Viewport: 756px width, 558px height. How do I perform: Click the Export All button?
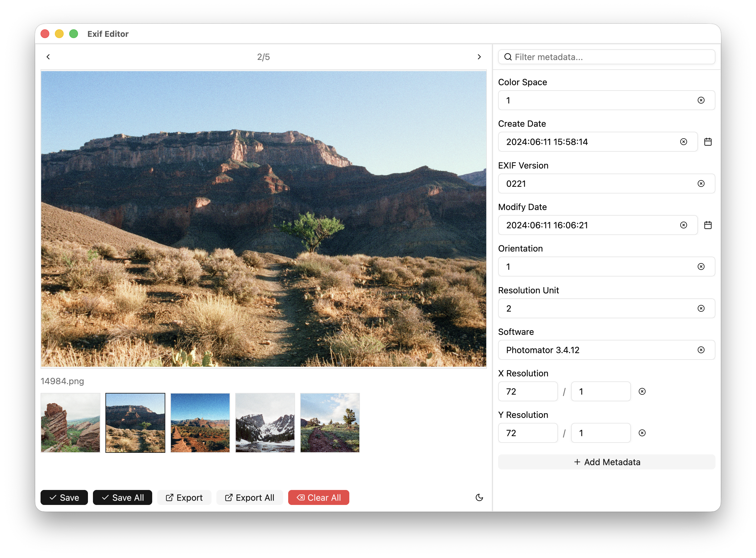[250, 497]
